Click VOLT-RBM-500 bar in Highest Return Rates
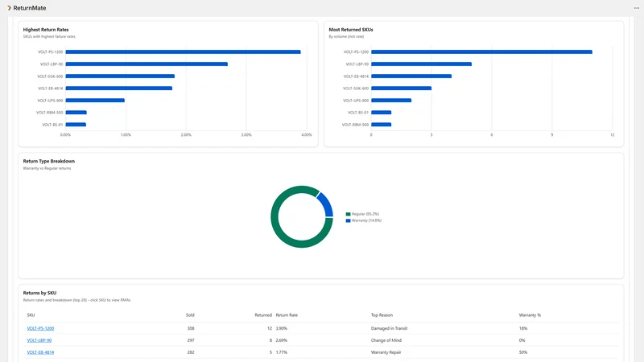The image size is (644, 362). pyautogui.click(x=76, y=113)
